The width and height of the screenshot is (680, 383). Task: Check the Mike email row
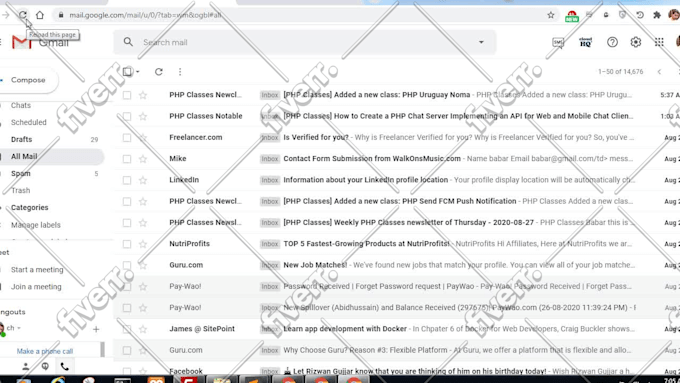point(127,159)
